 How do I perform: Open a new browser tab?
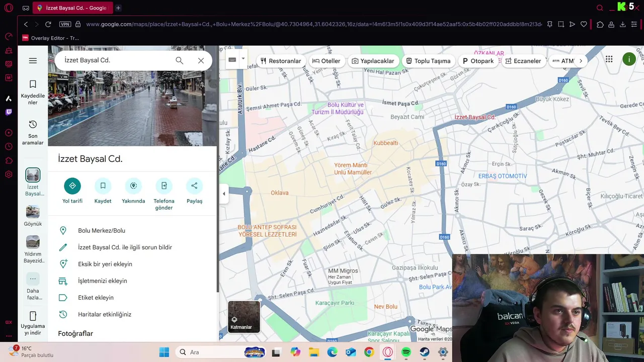(x=118, y=8)
